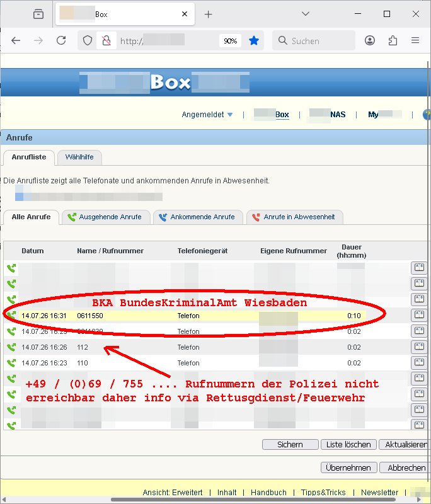Image resolution: width=431 pixels, height=504 pixels.
Task: Click the Dauer (hh:mm) column header
Action: click(x=352, y=251)
